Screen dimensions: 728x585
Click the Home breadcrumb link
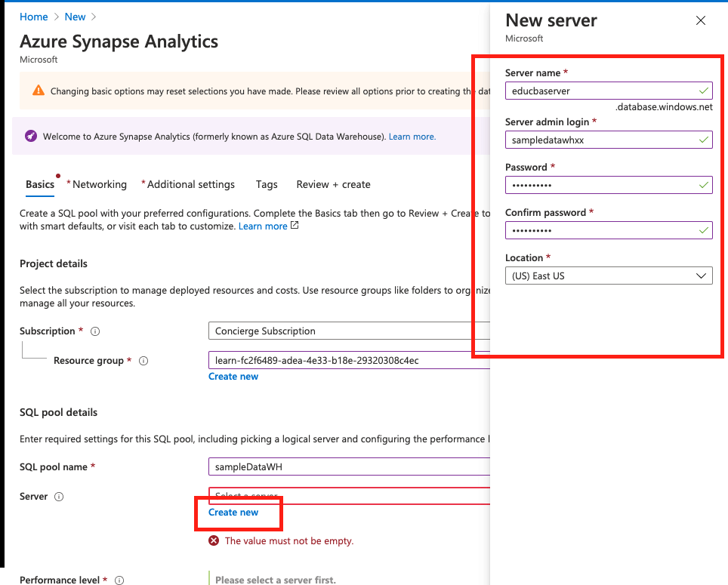point(33,17)
